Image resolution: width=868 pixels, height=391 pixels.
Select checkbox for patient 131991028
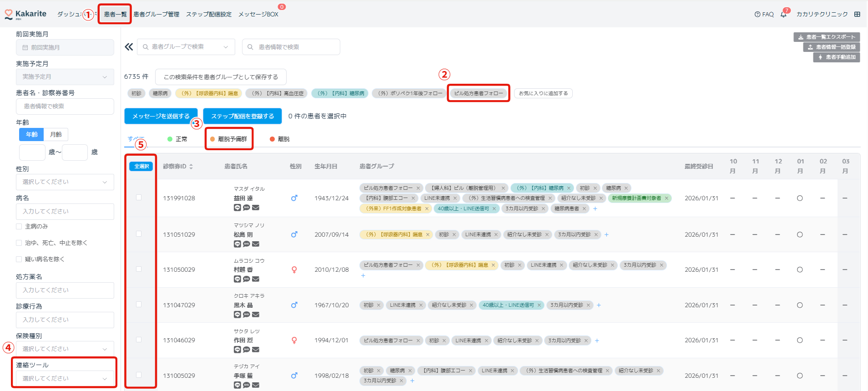coord(139,198)
